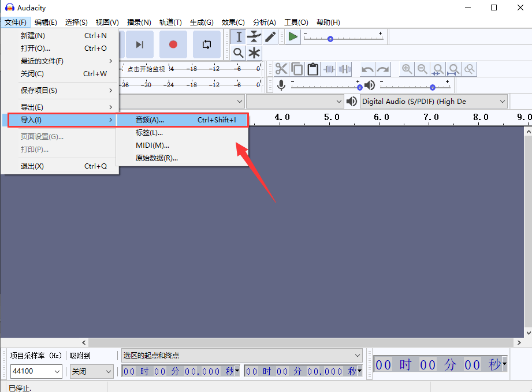Image resolution: width=532 pixels, height=392 pixels.
Task: Select the Draw tool (pencil)
Action: [270, 36]
